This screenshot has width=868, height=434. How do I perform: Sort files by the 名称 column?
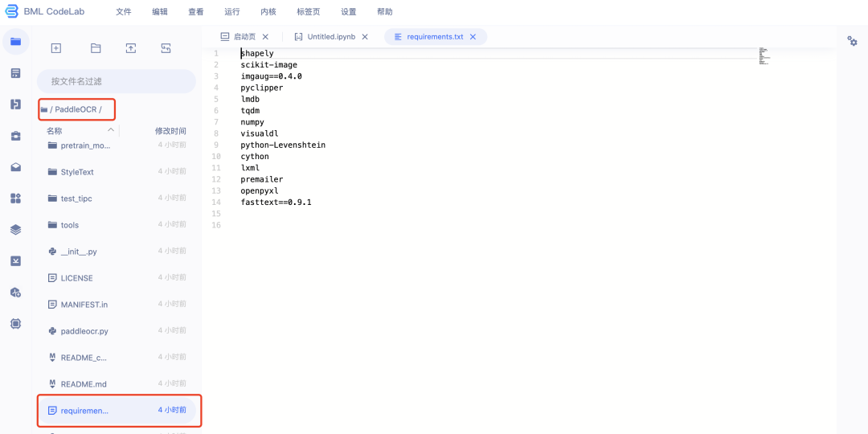click(x=55, y=131)
